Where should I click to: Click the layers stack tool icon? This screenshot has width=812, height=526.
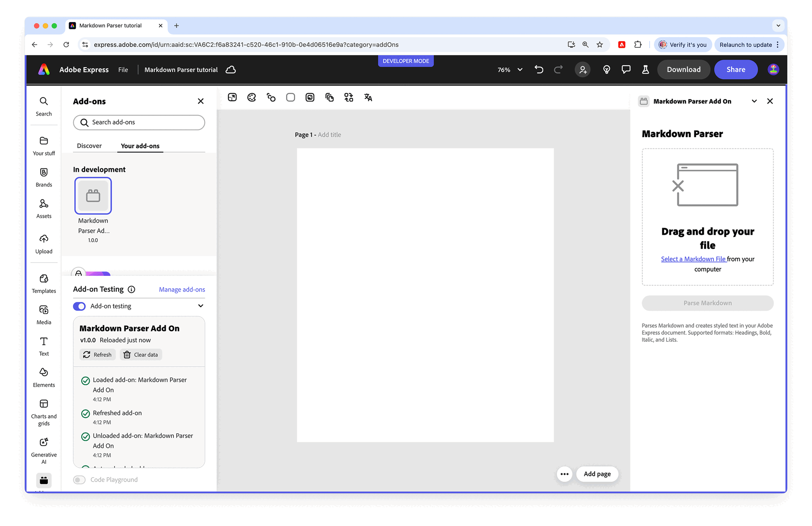click(x=329, y=97)
